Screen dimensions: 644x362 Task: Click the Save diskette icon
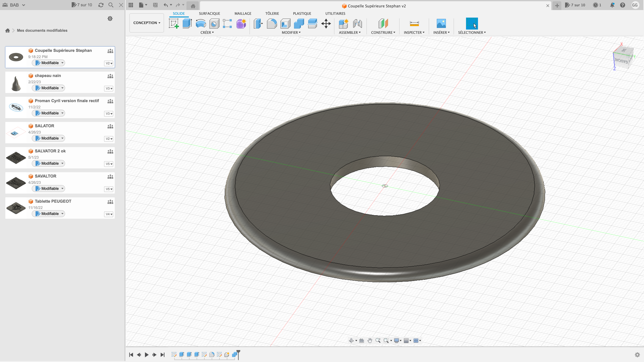click(x=155, y=5)
